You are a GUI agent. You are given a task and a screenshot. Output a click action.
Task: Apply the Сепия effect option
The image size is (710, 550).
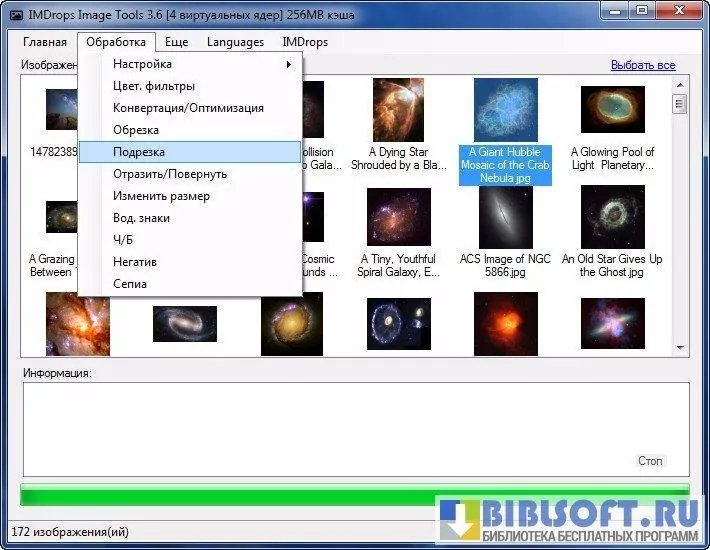[x=130, y=284]
